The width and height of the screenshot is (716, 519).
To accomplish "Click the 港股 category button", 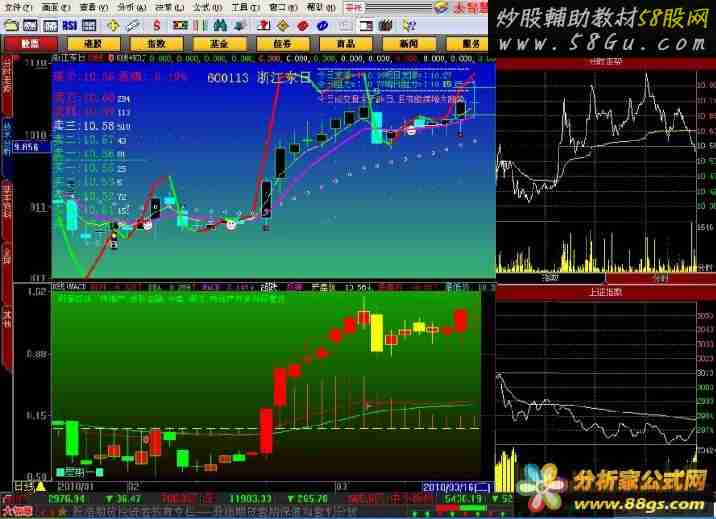I will coord(94,44).
